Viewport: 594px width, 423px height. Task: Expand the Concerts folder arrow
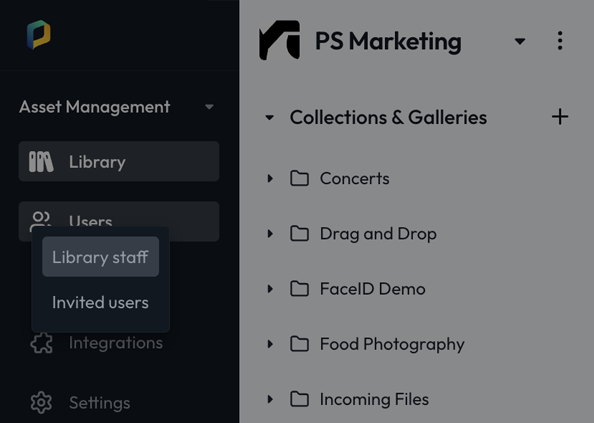pyautogui.click(x=270, y=178)
